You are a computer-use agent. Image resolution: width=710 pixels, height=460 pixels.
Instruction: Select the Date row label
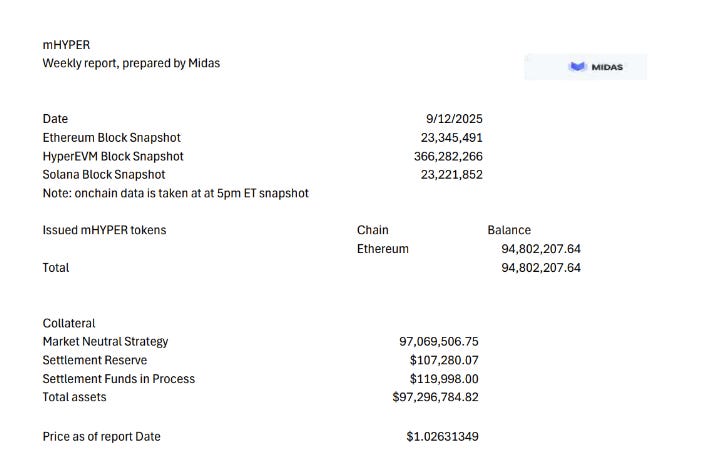pos(55,119)
